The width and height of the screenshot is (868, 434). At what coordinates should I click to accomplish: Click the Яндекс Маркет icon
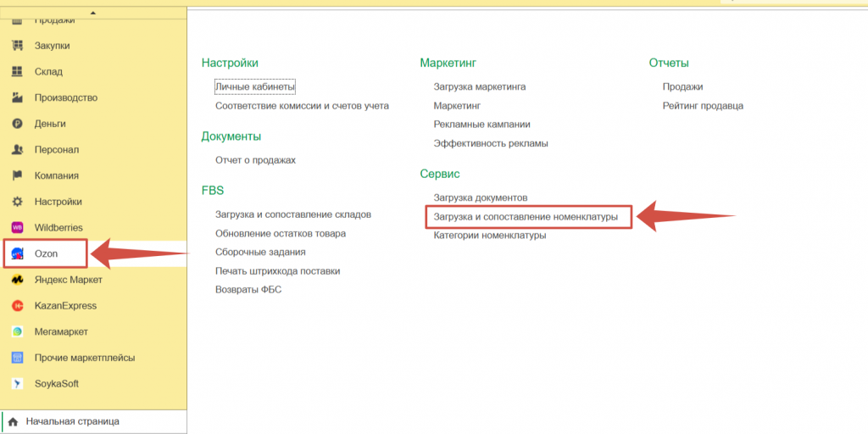pyautogui.click(x=17, y=280)
